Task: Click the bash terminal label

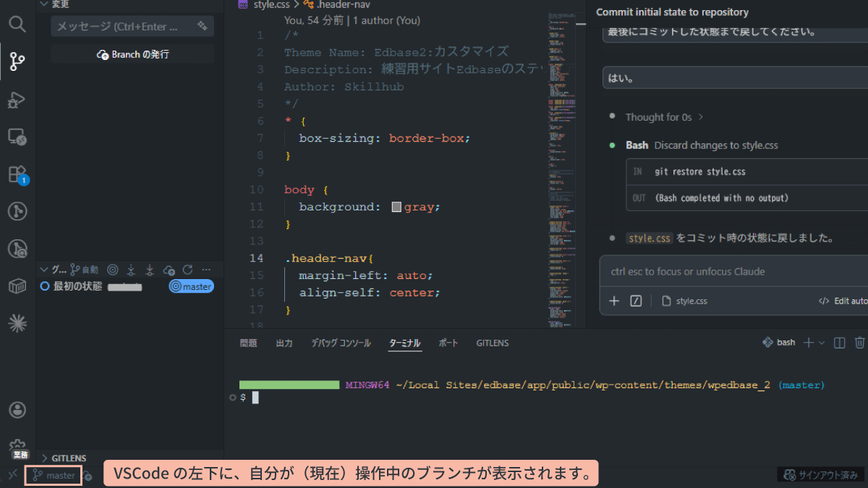Action: (x=779, y=343)
